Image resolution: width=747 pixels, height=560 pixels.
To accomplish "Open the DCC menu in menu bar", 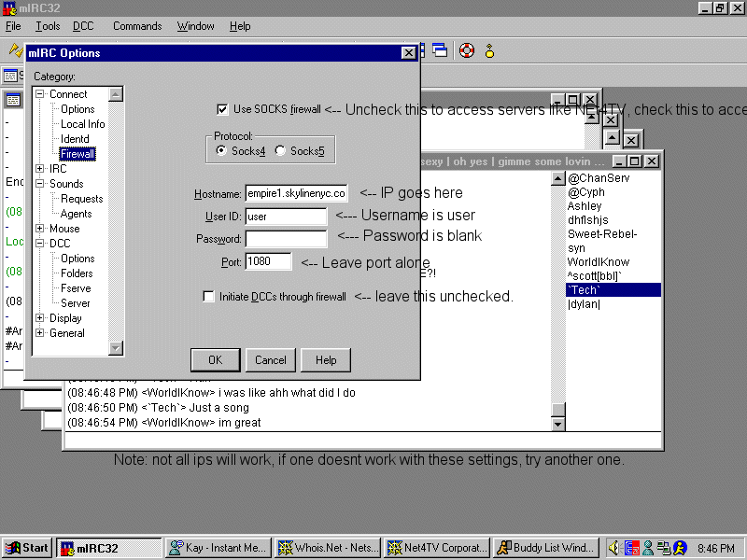I will pos(83,26).
